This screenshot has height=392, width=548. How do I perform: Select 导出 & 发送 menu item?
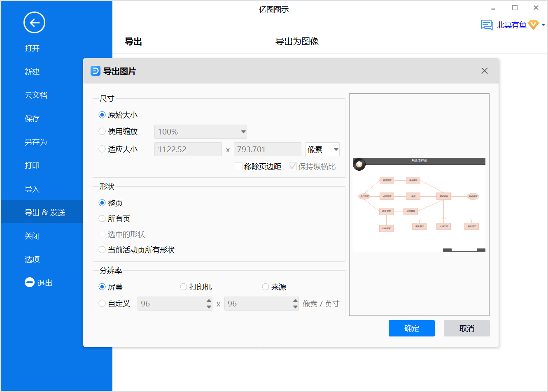[45, 212]
